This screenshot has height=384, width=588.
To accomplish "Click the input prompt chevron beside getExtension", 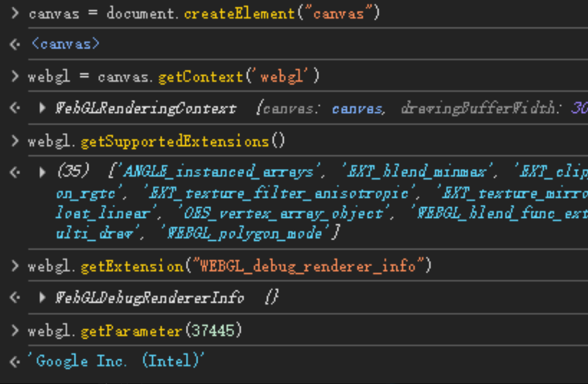I will tap(15, 266).
